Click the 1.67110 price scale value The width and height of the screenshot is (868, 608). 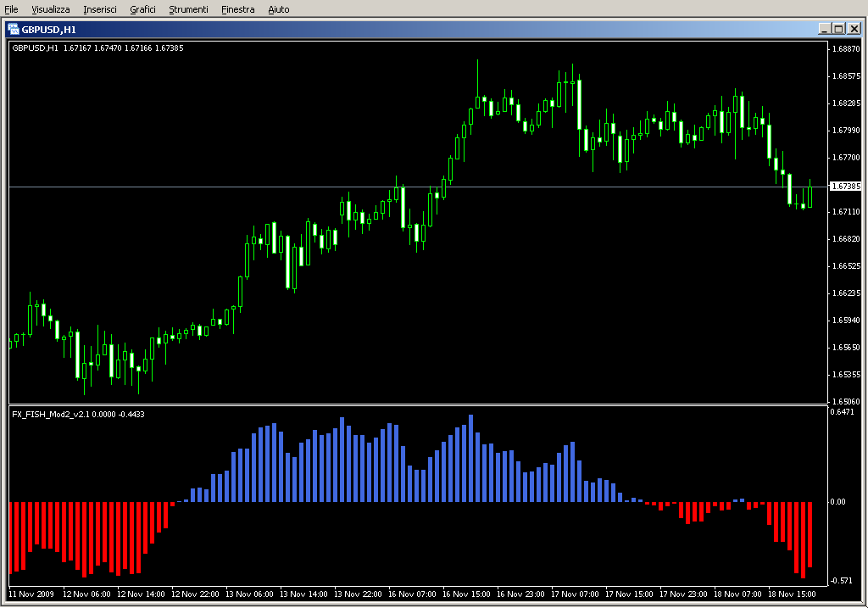[847, 211]
